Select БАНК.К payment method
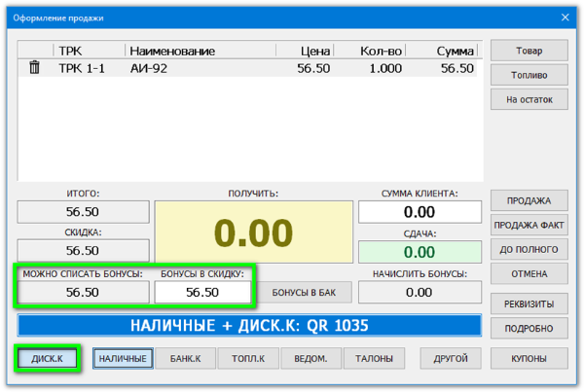 [186, 359]
